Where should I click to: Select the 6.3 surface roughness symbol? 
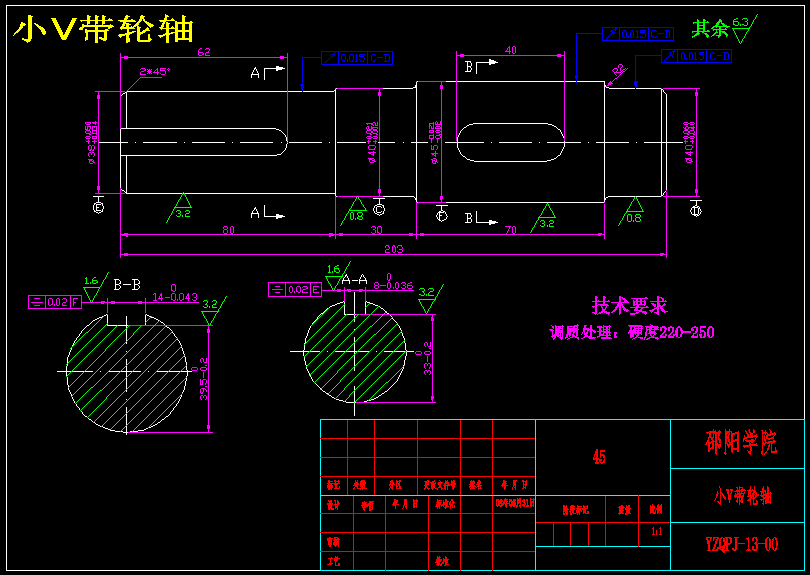(x=743, y=28)
